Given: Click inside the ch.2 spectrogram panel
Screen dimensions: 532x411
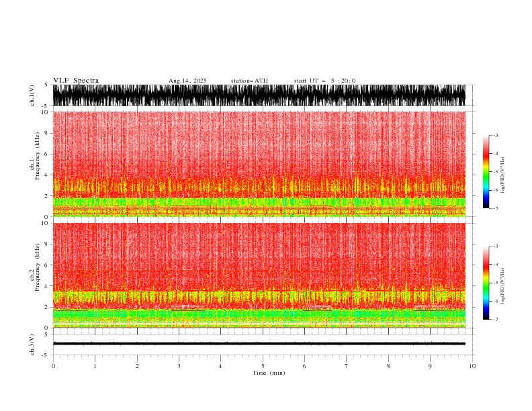Looking at the screenshot, I should tap(259, 275).
